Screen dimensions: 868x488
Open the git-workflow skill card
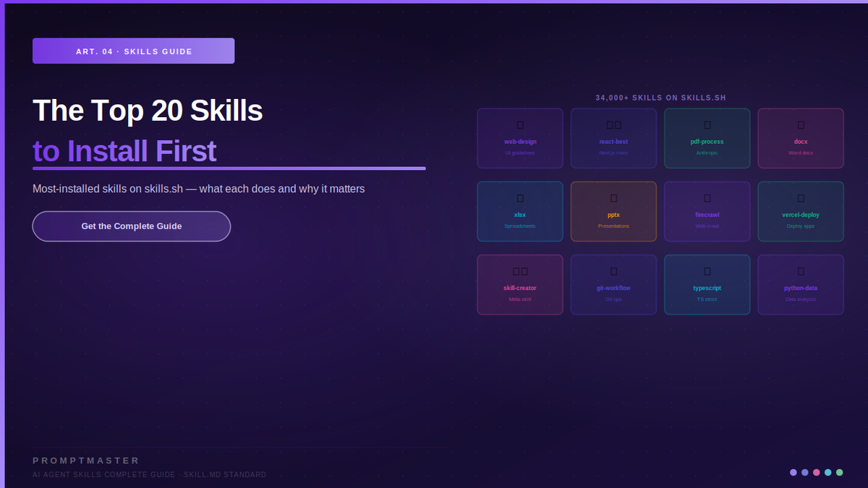click(x=613, y=284)
